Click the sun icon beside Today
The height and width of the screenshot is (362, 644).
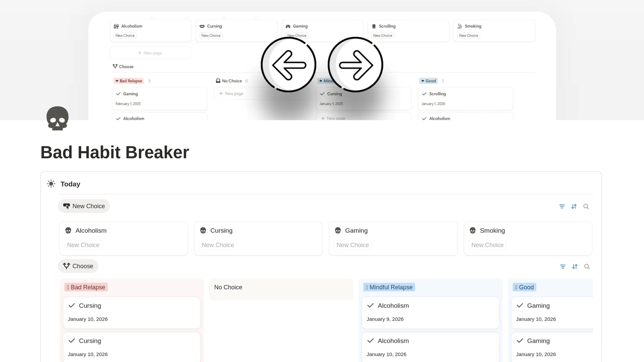pyautogui.click(x=51, y=184)
